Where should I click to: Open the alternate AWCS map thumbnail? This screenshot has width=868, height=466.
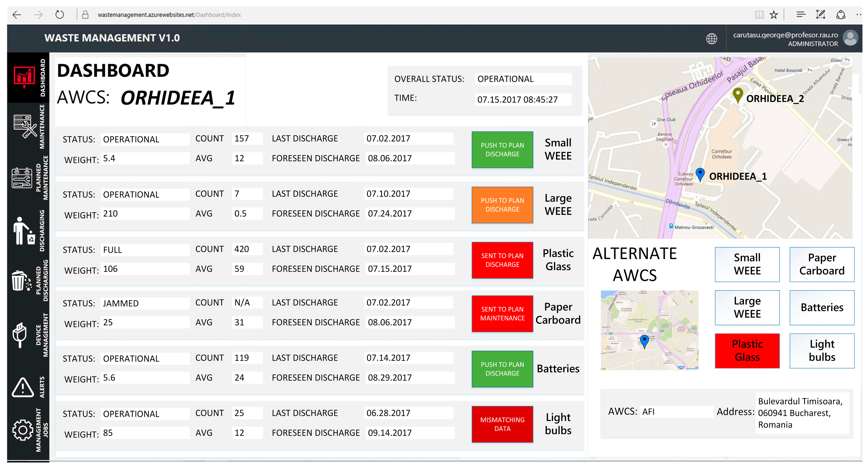[649, 330]
